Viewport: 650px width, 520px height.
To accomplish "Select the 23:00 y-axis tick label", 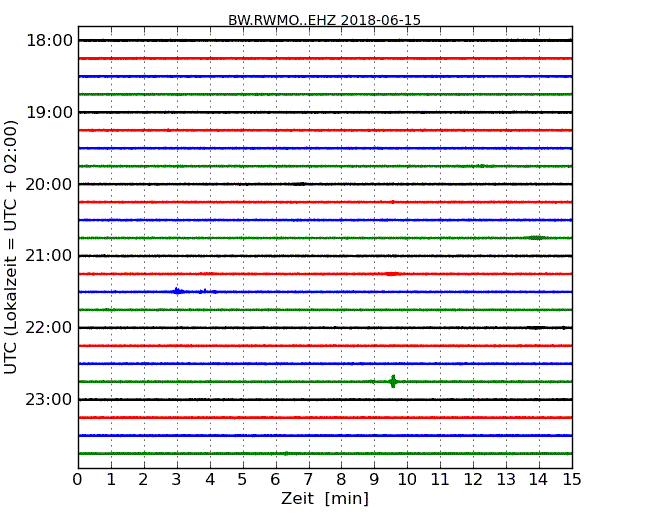I will coord(49,399).
